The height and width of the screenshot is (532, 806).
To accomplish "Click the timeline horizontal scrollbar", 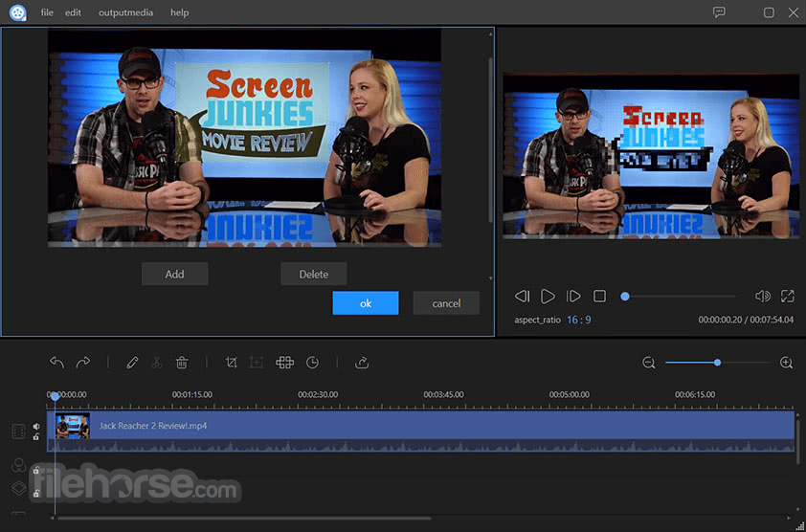I will click(x=244, y=518).
